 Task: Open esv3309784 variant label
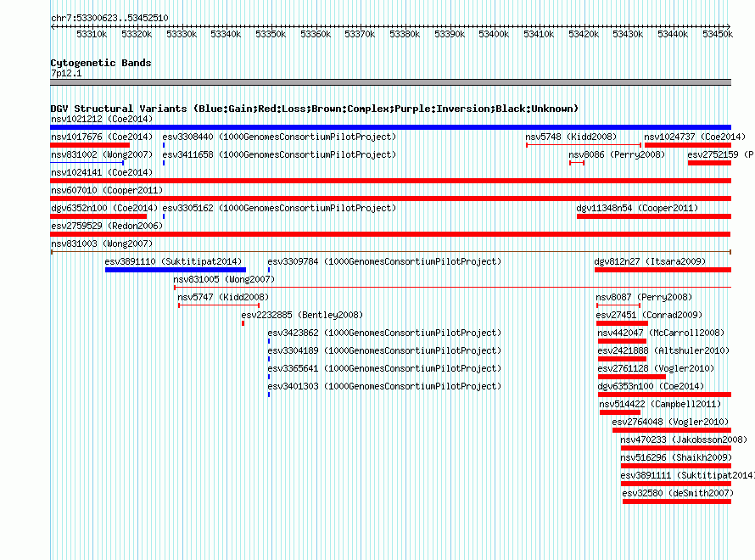point(384,261)
